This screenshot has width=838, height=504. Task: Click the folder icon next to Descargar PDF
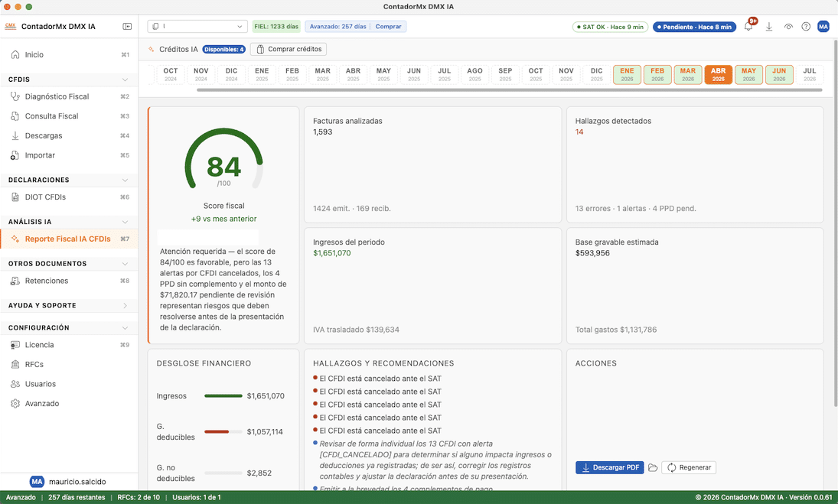[653, 468]
